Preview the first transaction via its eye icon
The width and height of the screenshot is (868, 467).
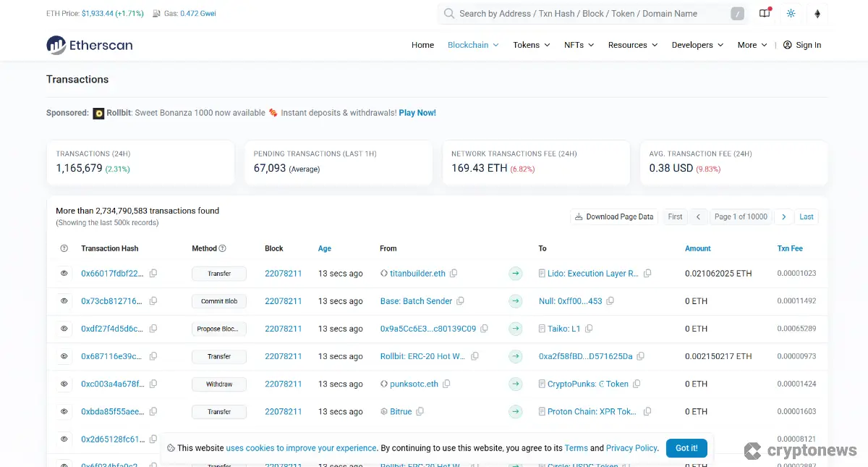(63, 274)
